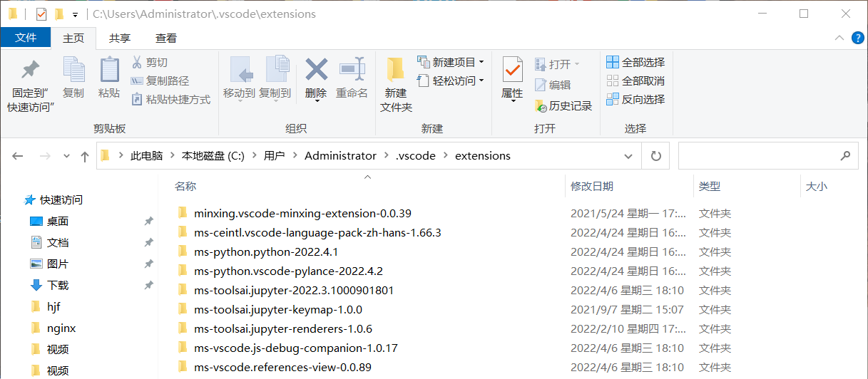Image resolution: width=868 pixels, height=379 pixels.
Task: Open the Recent locations dropdown
Action: (x=66, y=156)
